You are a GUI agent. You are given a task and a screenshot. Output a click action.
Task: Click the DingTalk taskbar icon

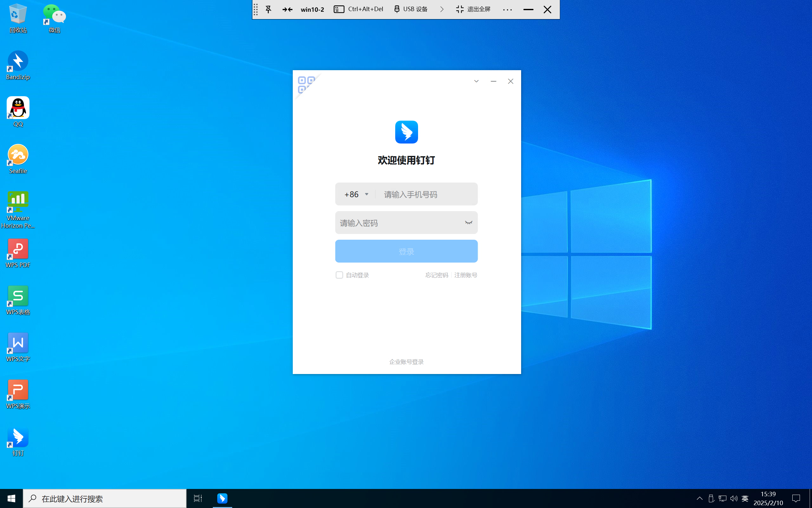tap(222, 498)
